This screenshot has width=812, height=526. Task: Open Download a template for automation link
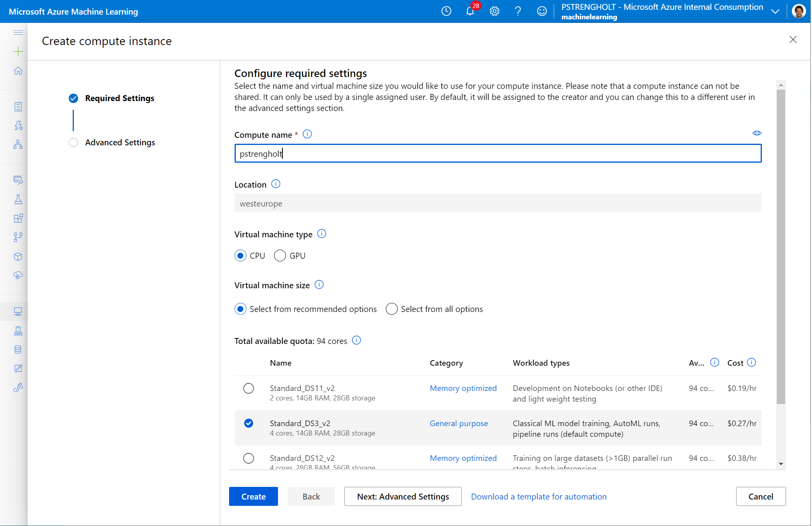538,497
